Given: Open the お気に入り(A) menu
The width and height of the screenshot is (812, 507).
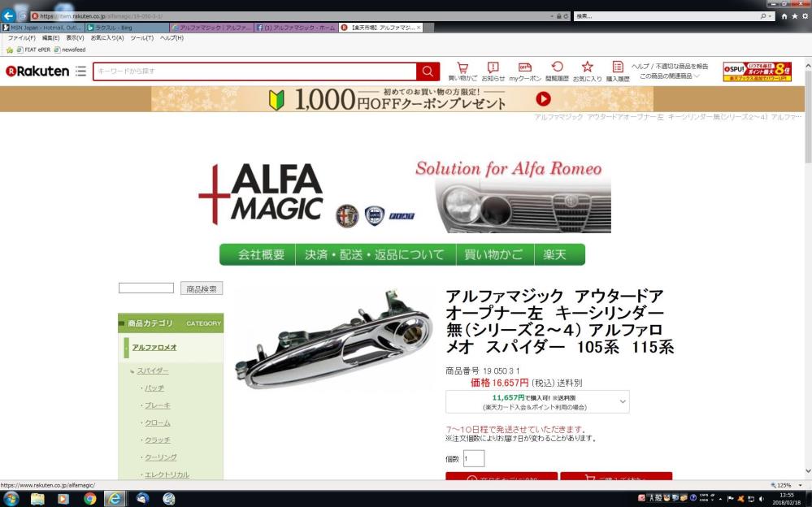Looking at the screenshot, I should (106, 38).
